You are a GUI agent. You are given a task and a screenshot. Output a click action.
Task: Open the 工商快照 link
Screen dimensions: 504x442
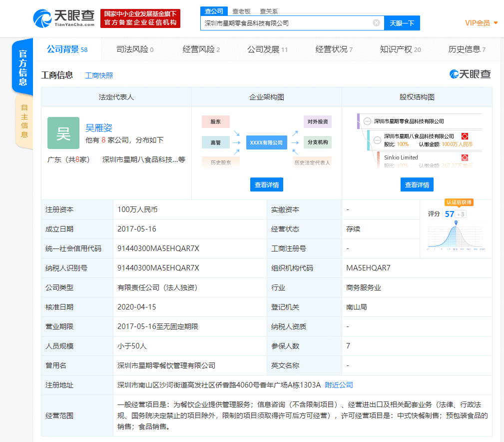pos(99,75)
